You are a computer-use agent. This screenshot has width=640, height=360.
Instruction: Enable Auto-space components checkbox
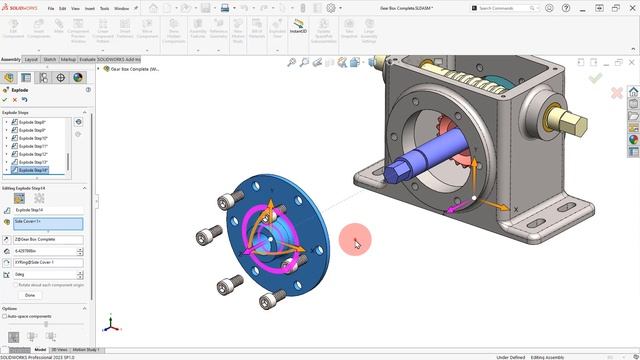pyautogui.click(x=4, y=316)
